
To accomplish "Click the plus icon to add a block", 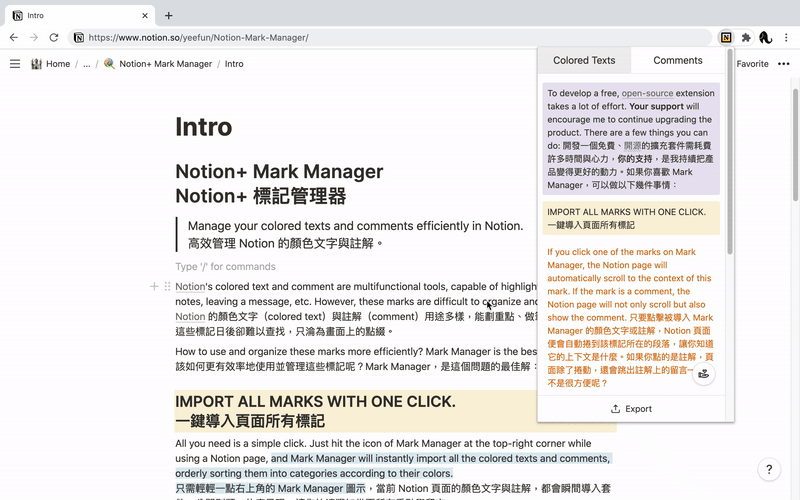I will 154,286.
